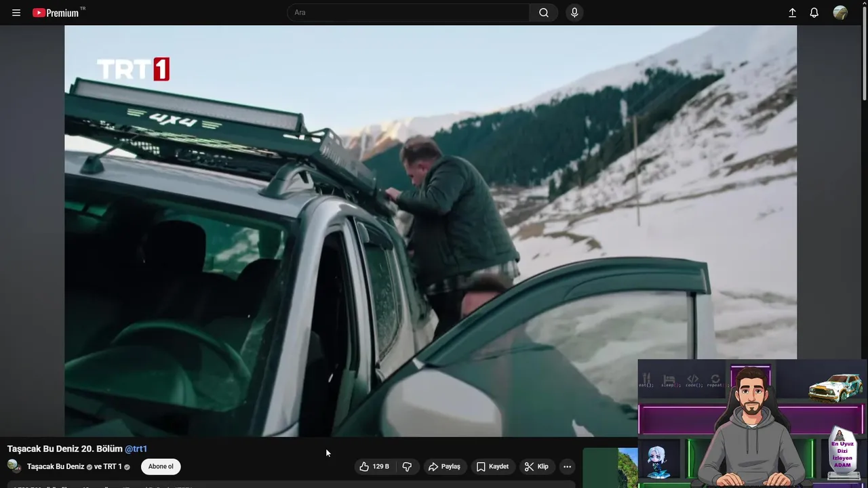Create a clip with Klip button

pyautogui.click(x=536, y=466)
